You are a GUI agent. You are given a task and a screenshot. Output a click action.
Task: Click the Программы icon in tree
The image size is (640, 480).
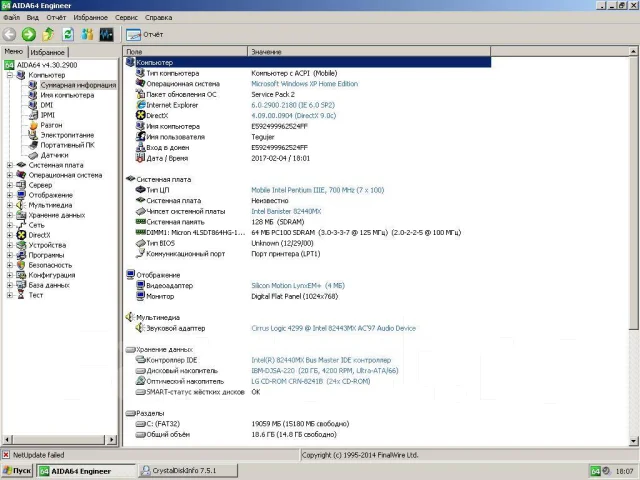pyautogui.click(x=21, y=255)
